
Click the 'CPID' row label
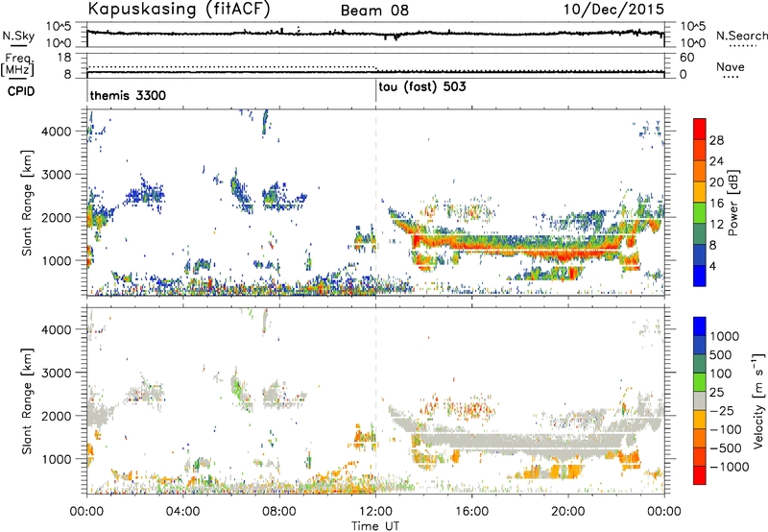coord(21,91)
